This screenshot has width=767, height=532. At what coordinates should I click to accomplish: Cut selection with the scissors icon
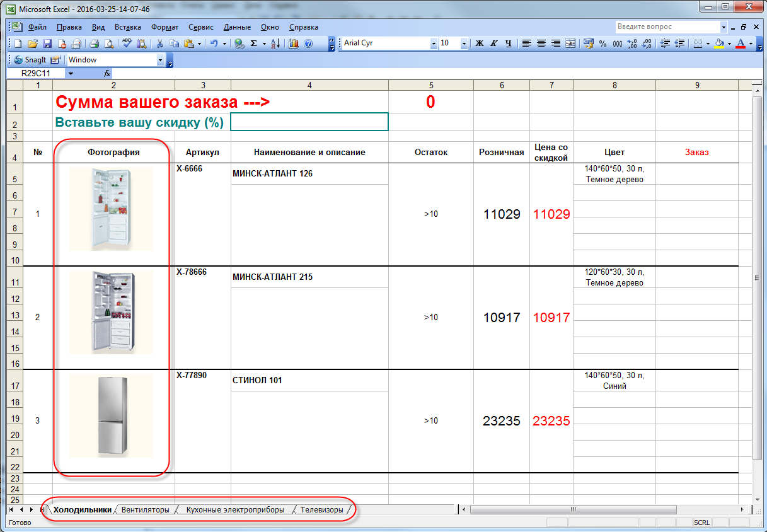(160, 43)
